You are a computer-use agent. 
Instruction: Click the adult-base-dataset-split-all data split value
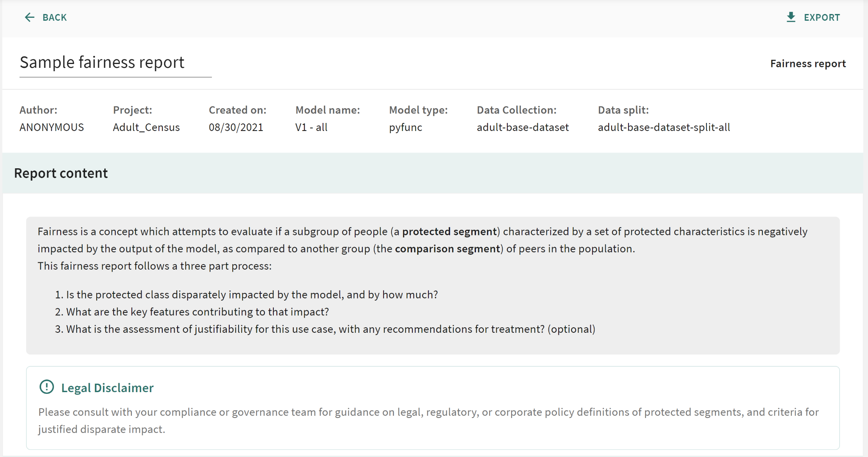tap(664, 127)
